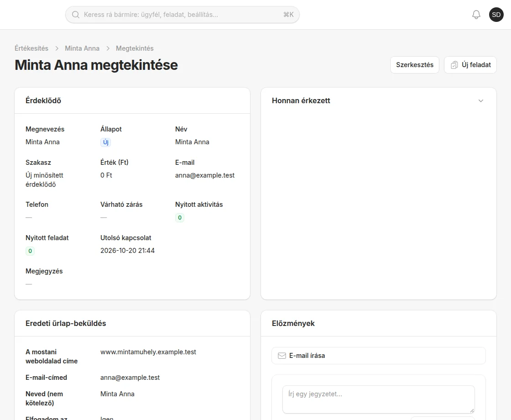
Task: Open the SD user avatar menu
Action: 496,15
